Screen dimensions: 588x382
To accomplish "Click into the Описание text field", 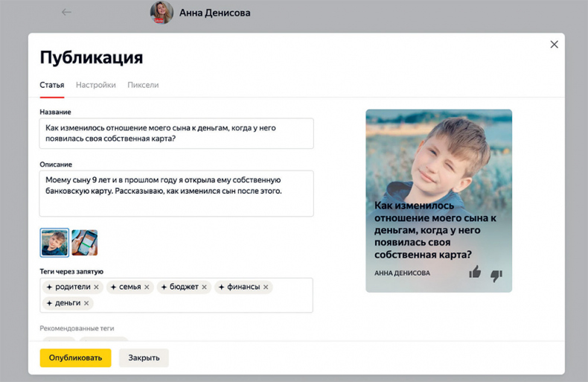I will pos(176,193).
